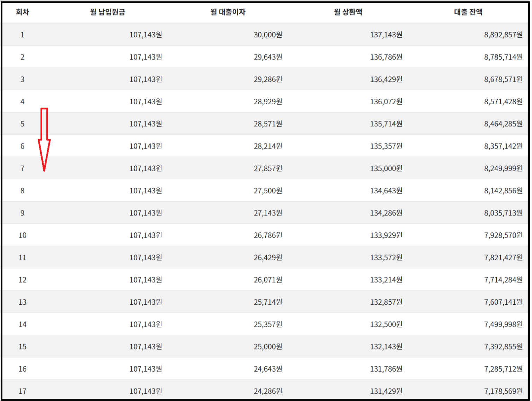Click the 월 납입원금 column header
The image size is (532, 401).
(108, 12)
